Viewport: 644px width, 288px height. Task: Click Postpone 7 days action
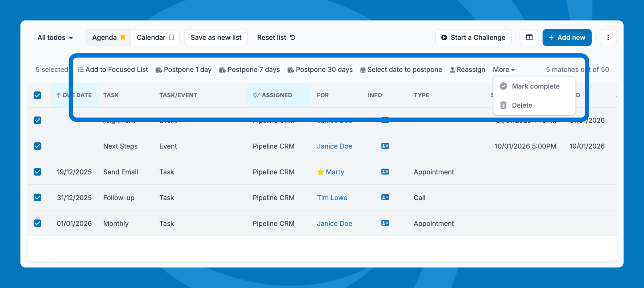[250, 70]
